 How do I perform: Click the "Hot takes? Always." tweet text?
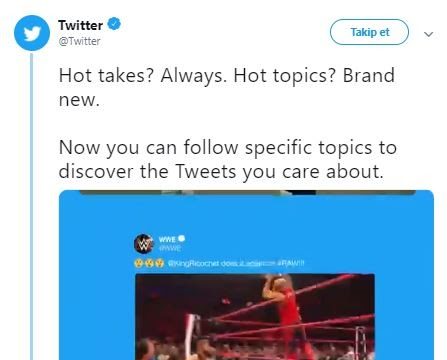tap(143, 75)
